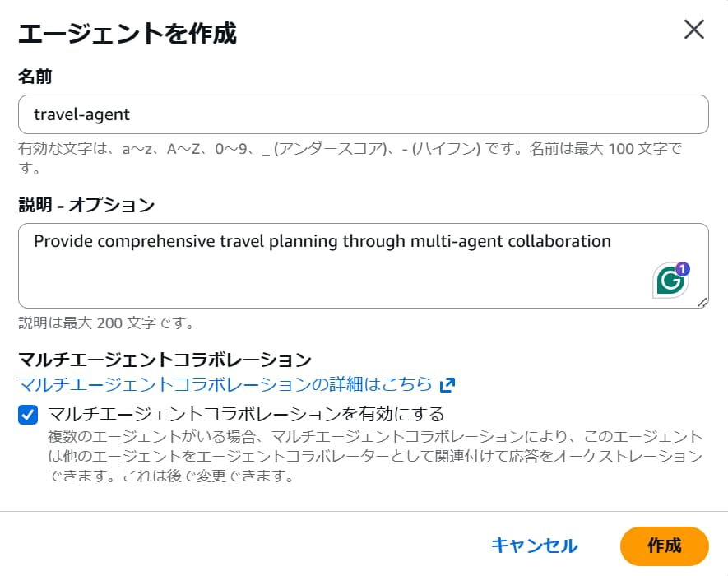Click the external link icon beside 詳細はこちら
Screen dimensions: 728x576
pyautogui.click(x=447, y=384)
